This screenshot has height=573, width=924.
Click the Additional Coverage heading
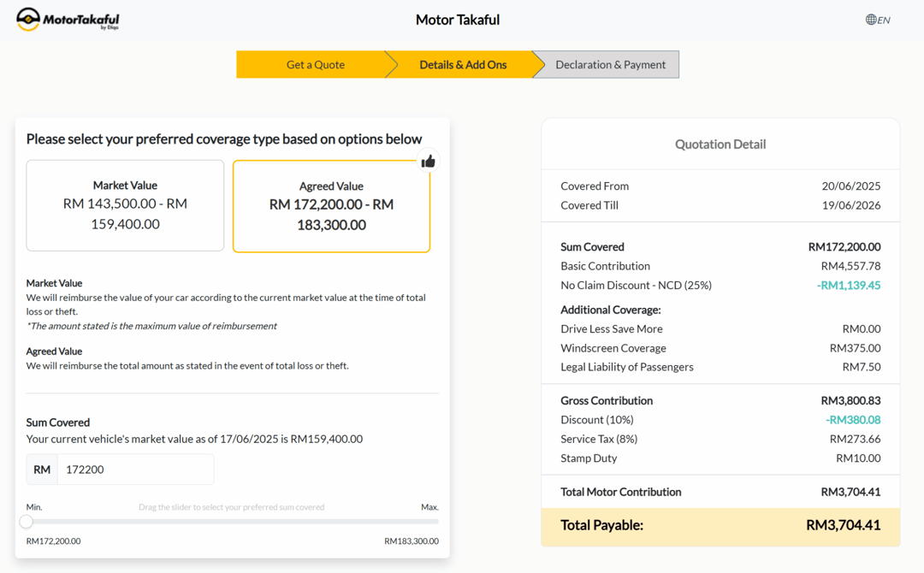[x=611, y=310]
